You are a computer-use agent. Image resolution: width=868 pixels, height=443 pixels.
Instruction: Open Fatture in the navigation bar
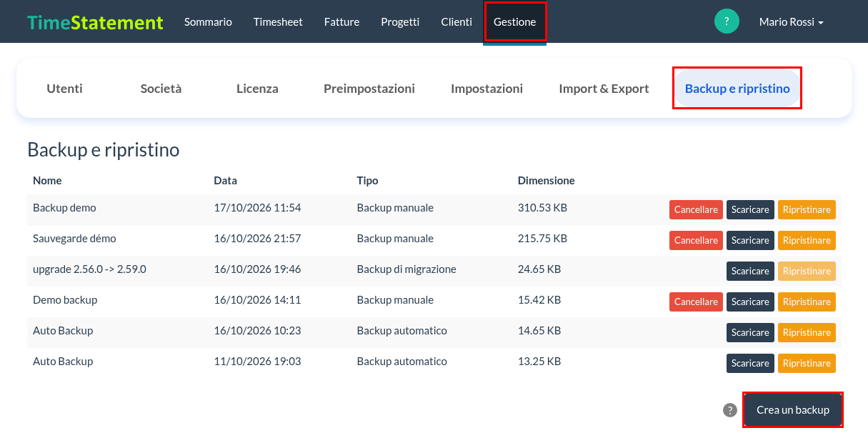(341, 22)
